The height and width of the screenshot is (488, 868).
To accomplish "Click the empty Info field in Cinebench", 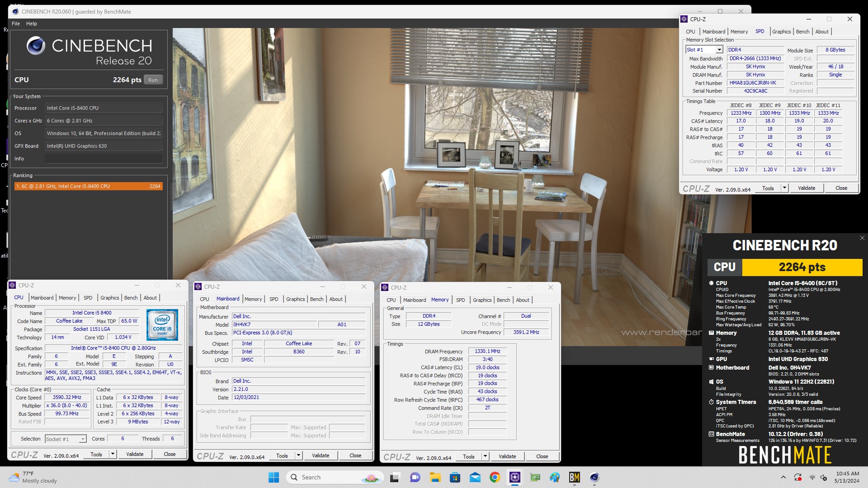I will (x=104, y=159).
